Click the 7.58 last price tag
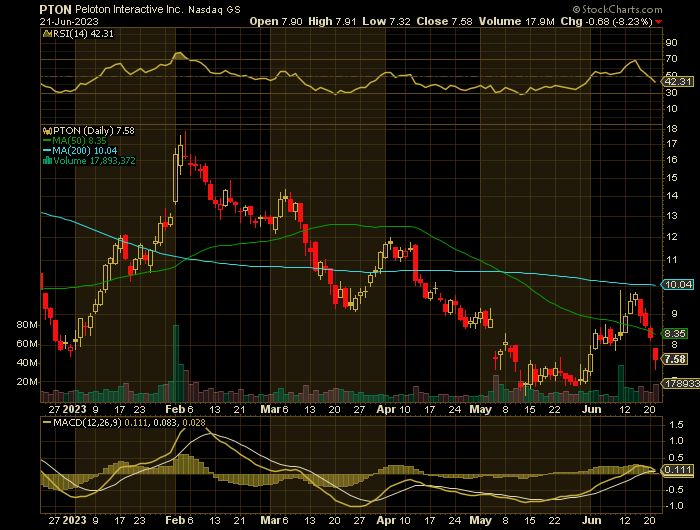Screen dimensions: 700x530 [675, 359]
